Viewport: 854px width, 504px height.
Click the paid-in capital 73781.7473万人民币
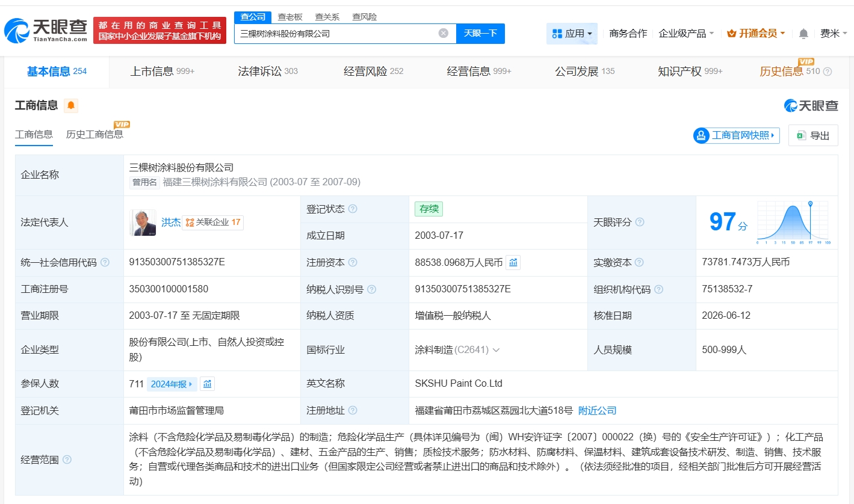[x=746, y=262]
